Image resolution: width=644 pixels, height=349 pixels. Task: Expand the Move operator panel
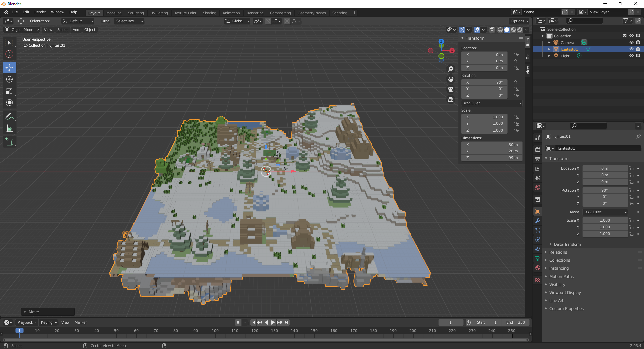point(48,312)
